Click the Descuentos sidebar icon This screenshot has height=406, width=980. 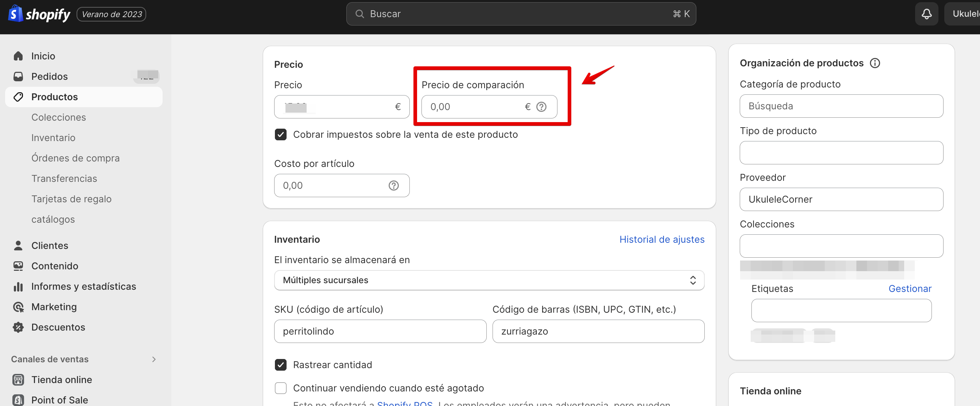click(18, 327)
